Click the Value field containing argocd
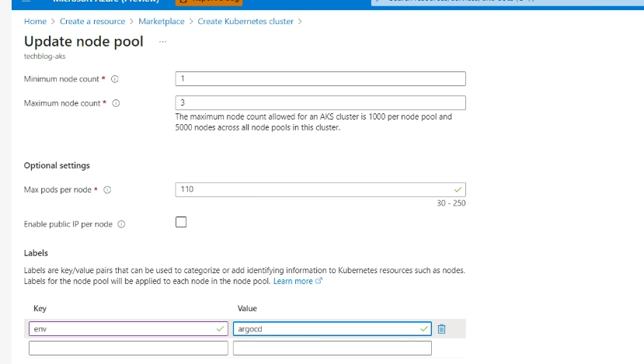This screenshot has height=364, width=644. click(332, 329)
